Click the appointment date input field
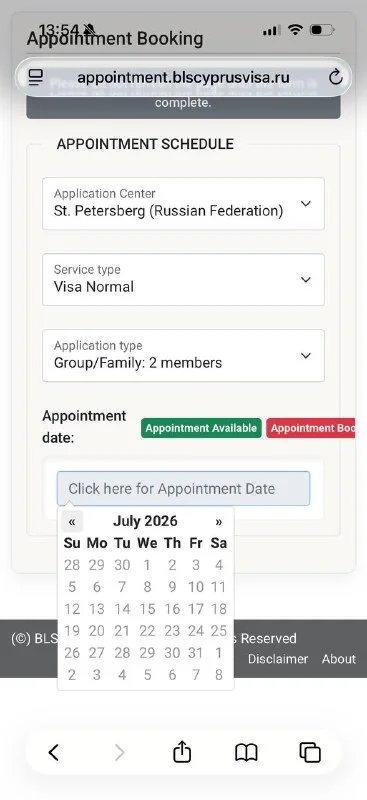The image size is (367, 800). (183, 488)
